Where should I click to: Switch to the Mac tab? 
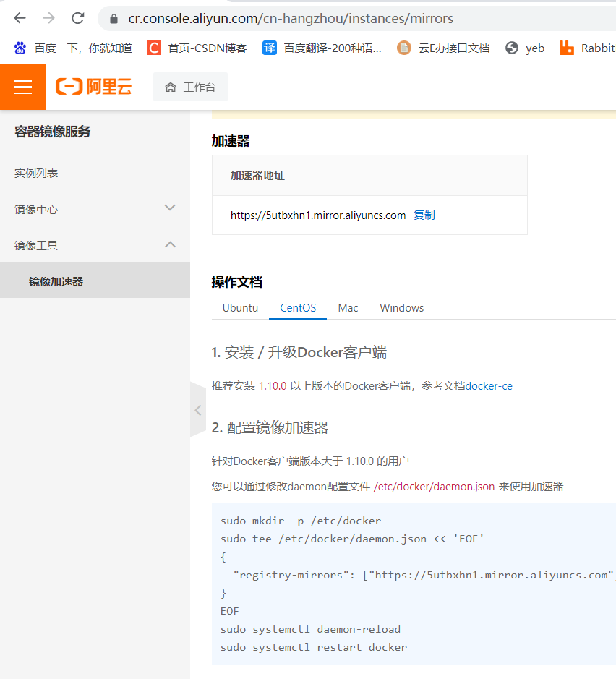(x=348, y=308)
